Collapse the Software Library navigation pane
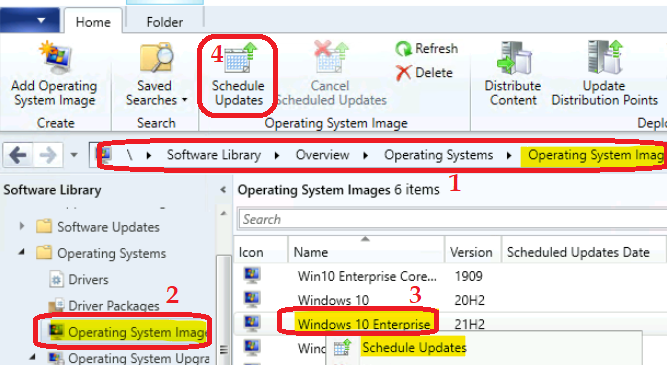The width and height of the screenshot is (667, 365). 223,190
